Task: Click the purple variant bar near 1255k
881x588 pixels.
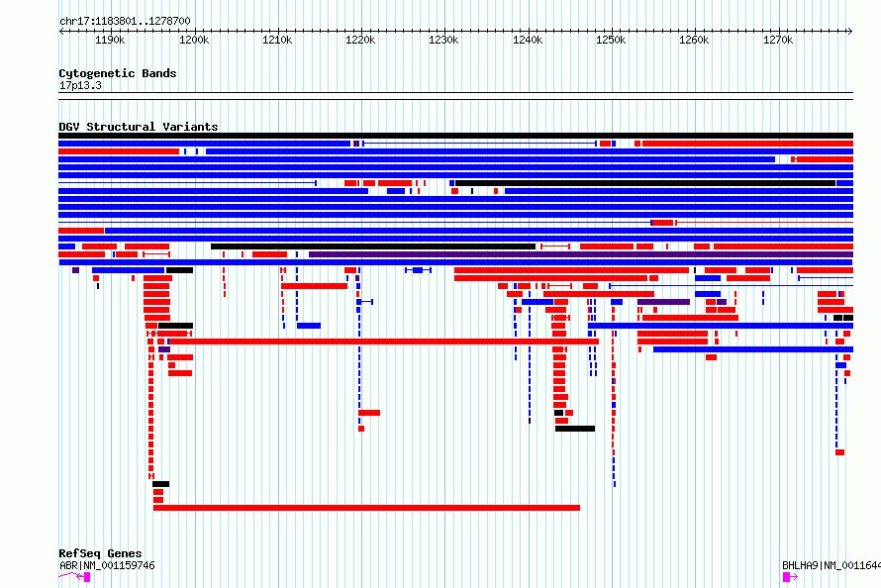Action: [x=663, y=302]
